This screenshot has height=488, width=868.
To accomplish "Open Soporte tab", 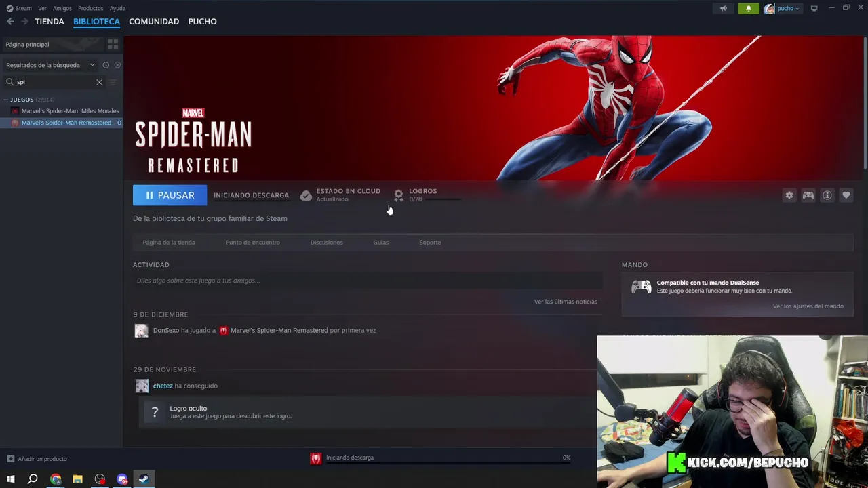I will pos(430,243).
